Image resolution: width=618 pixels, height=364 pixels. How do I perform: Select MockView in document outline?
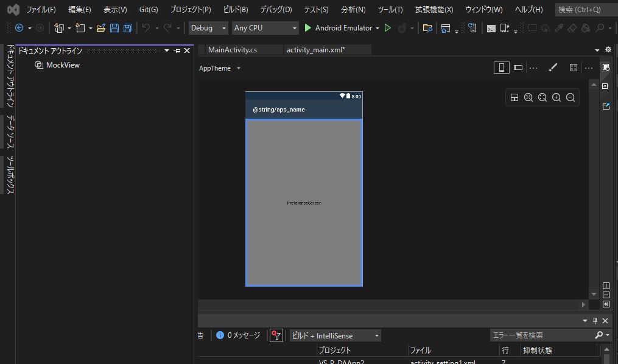tap(63, 65)
